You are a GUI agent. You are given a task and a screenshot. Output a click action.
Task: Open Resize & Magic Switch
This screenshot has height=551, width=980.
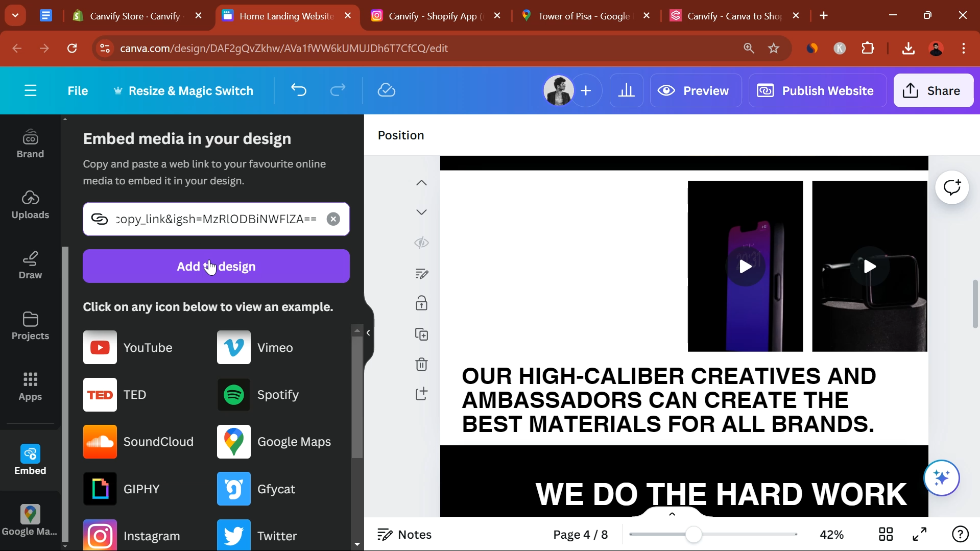[183, 91]
